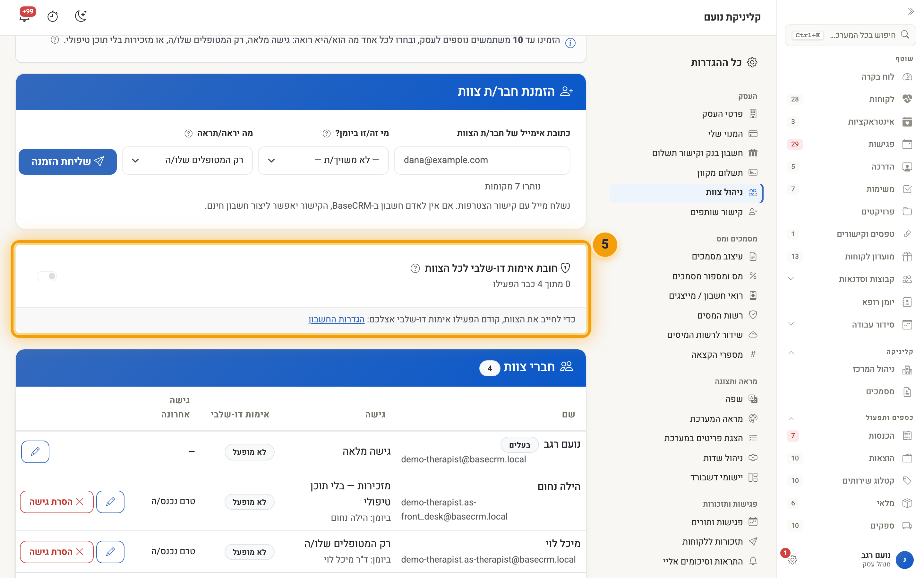Select ניהול צוות settings item
The height and width of the screenshot is (578, 924).
tap(686, 193)
